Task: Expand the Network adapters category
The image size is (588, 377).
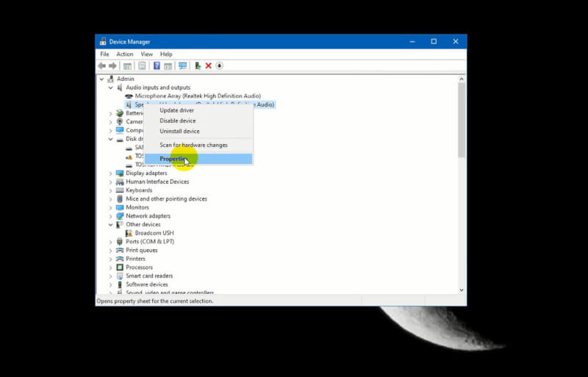Action: point(111,216)
